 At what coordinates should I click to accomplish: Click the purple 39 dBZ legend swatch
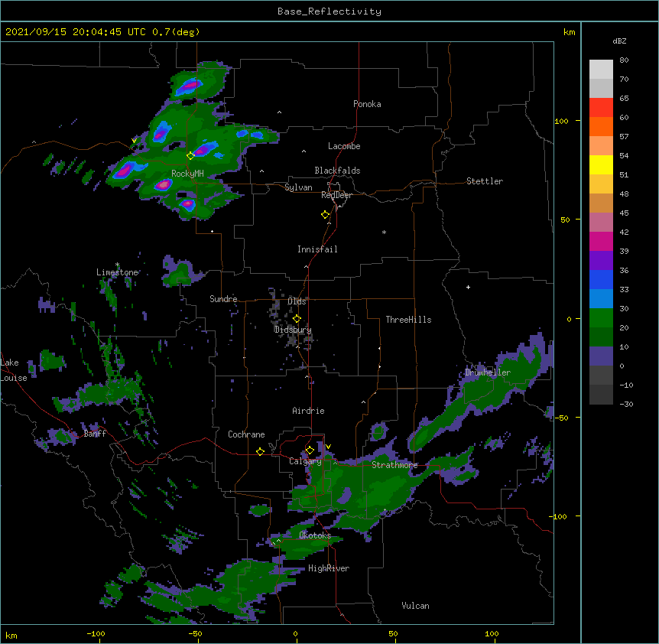[601, 261]
